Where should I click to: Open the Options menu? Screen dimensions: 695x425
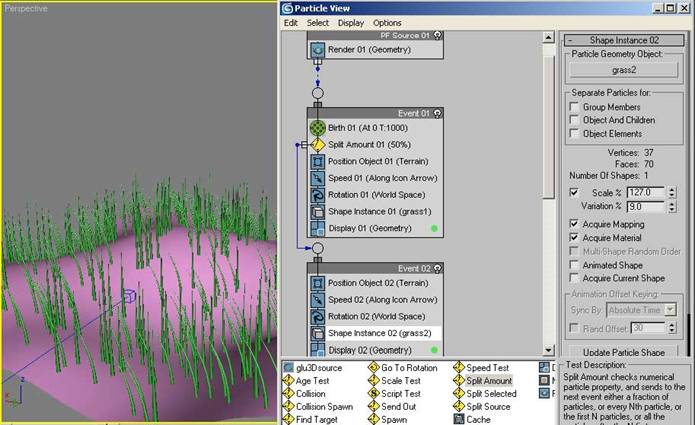click(x=387, y=23)
